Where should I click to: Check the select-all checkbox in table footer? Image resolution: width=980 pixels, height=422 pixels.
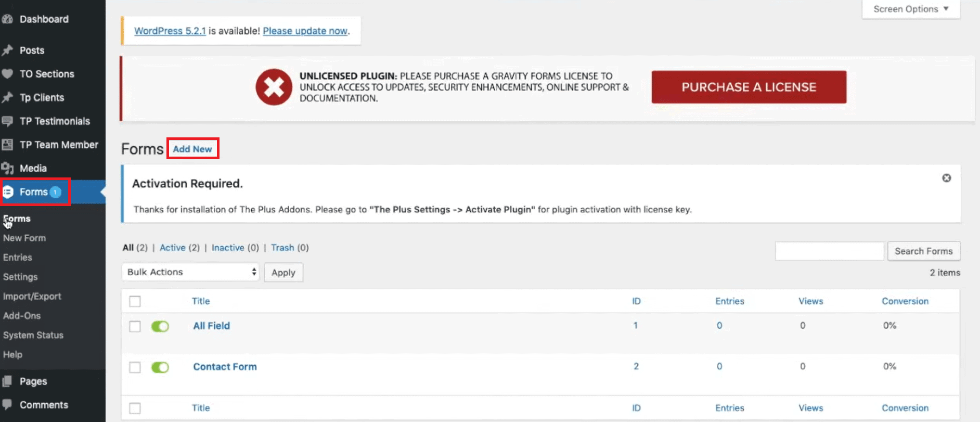tap(135, 408)
